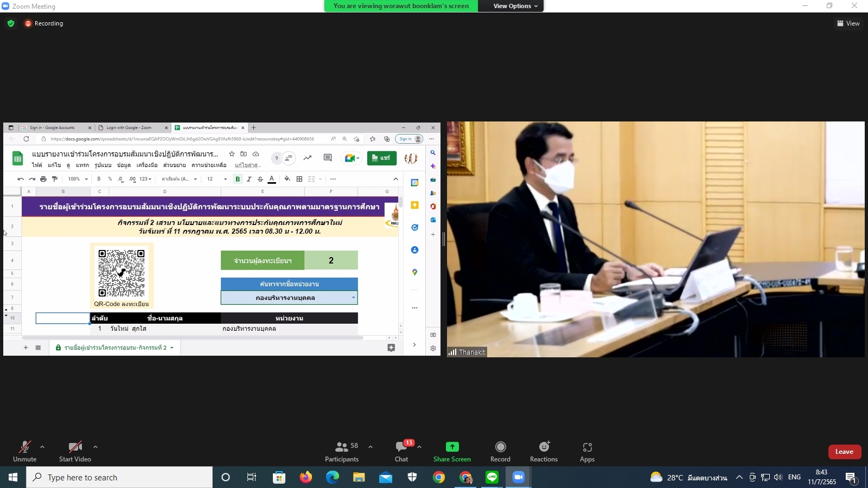Screen dimensions: 868x488
Task: Click the undo arrow in Sheets toolbar
Action: [x=21, y=179]
